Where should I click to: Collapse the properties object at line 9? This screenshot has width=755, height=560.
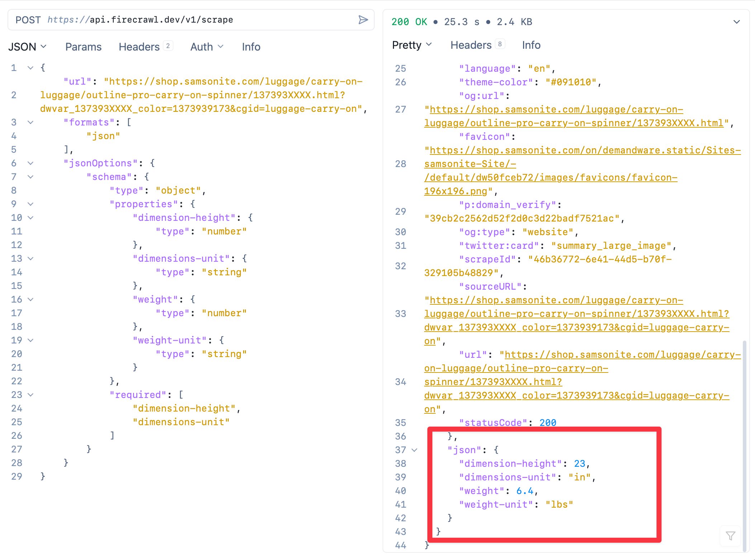[30, 204]
